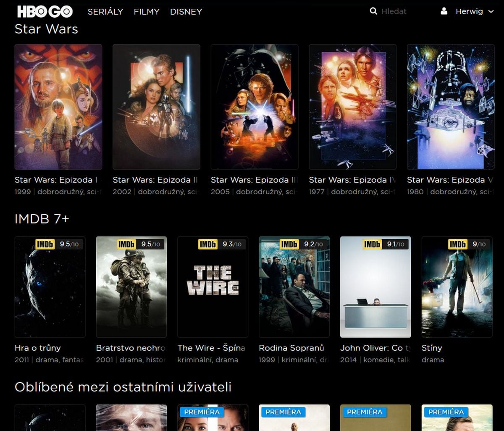Click the Hra o trůny title text
504x431 pixels.
pos(38,348)
